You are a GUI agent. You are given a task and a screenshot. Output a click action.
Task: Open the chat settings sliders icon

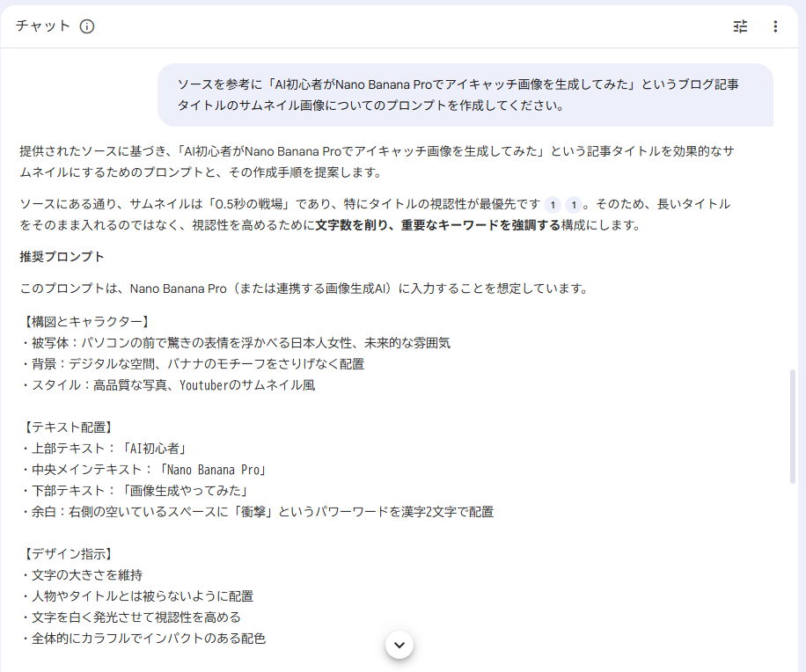pyautogui.click(x=740, y=26)
